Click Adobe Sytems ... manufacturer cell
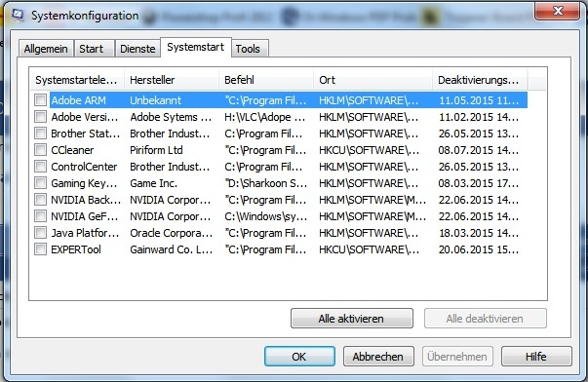The height and width of the screenshot is (382, 588). pos(171,117)
